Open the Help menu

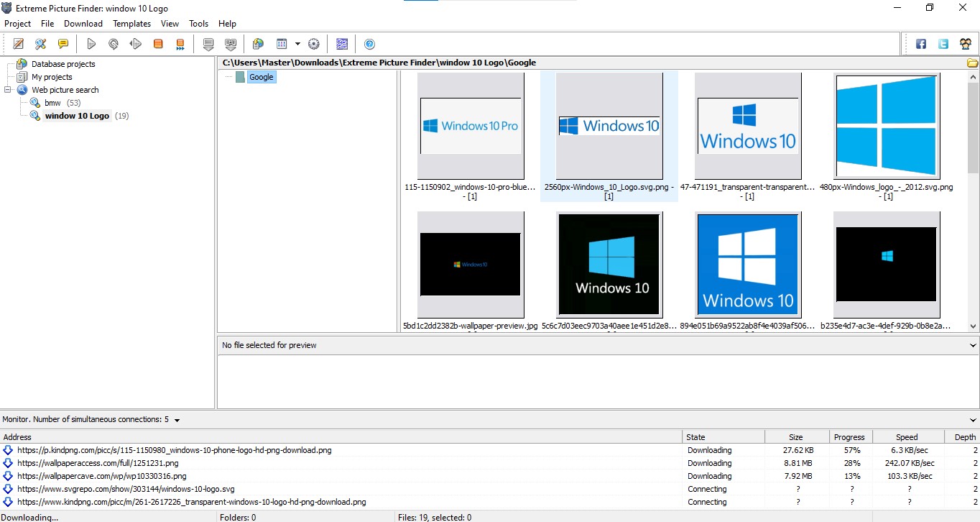227,24
